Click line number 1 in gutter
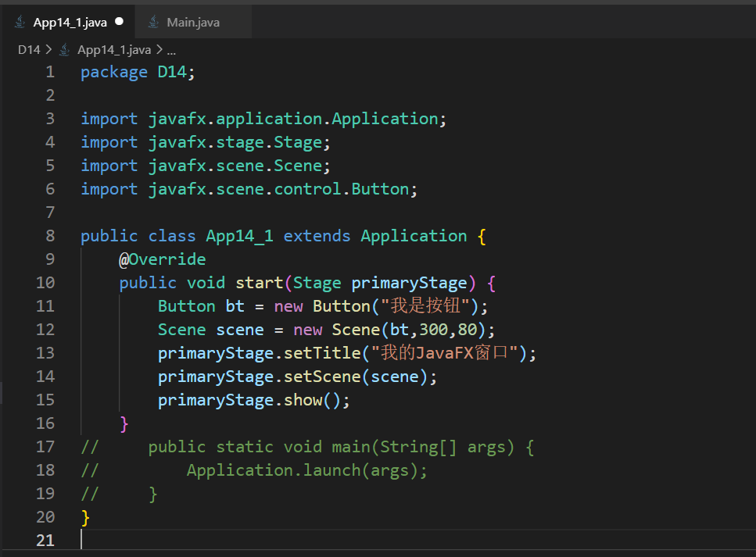This screenshot has height=557, width=756. tap(50, 73)
